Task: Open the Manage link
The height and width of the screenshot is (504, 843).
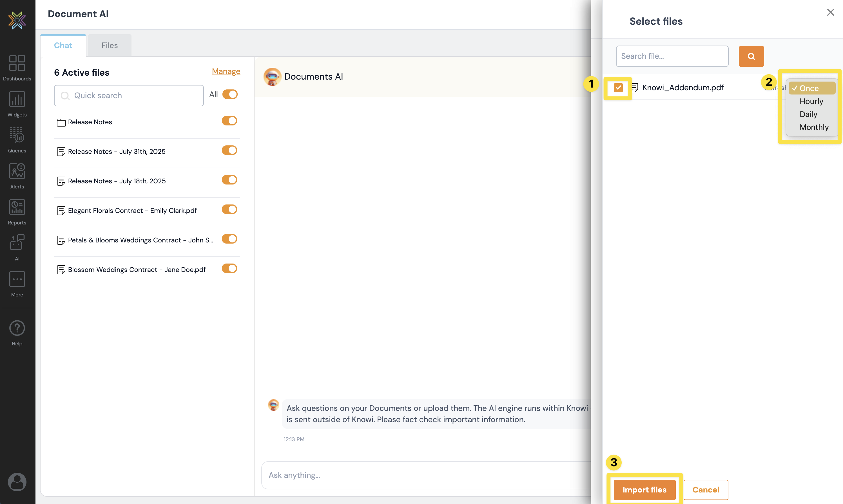Action: coord(226,71)
